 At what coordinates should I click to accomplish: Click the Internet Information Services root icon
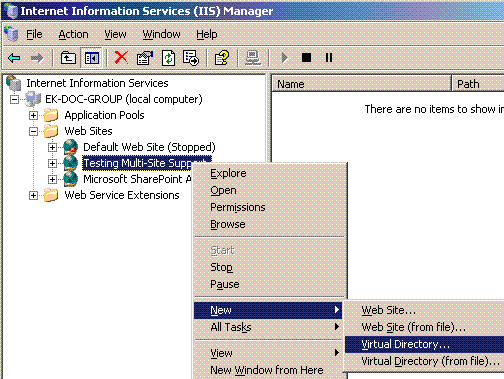(x=14, y=83)
